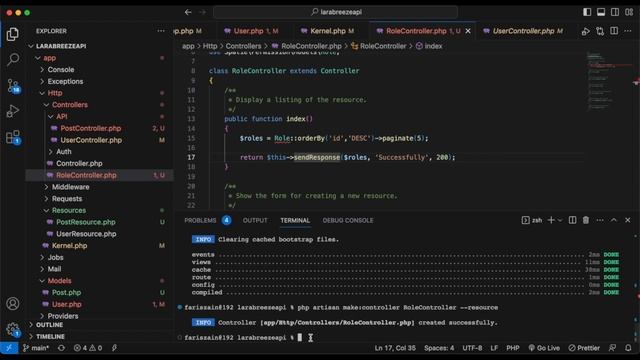Toggle primary sidebar layout icon

[587, 12]
